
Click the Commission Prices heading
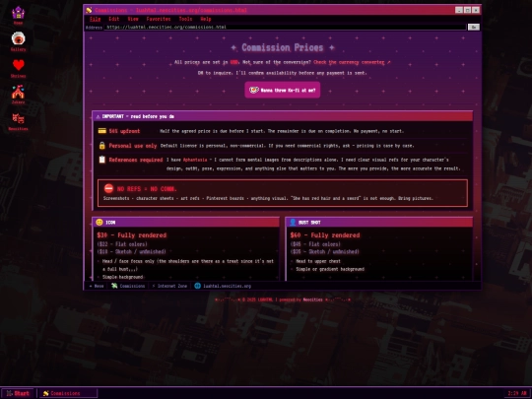pyautogui.click(x=283, y=47)
